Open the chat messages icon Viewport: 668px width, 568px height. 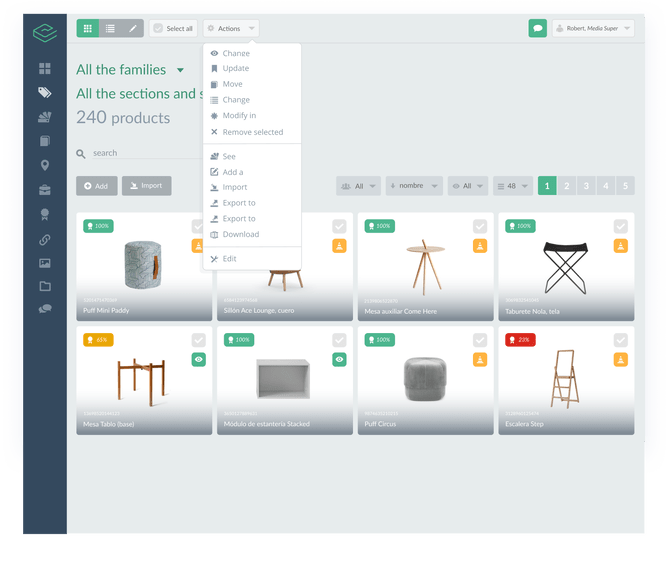(538, 29)
